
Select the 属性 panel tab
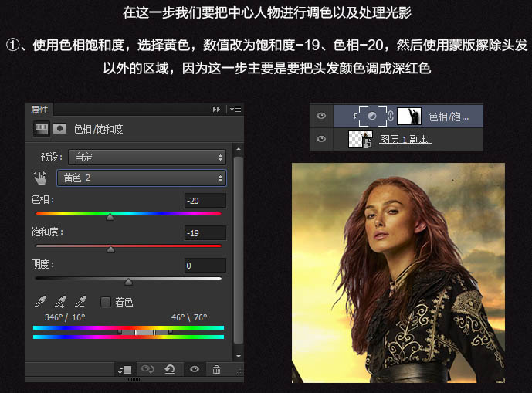(x=39, y=110)
